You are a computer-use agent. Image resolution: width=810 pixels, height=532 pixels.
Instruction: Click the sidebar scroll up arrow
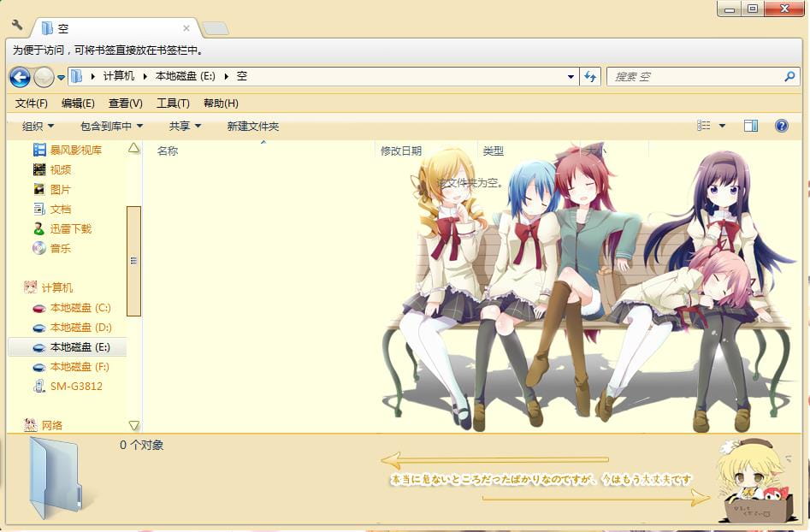point(133,149)
